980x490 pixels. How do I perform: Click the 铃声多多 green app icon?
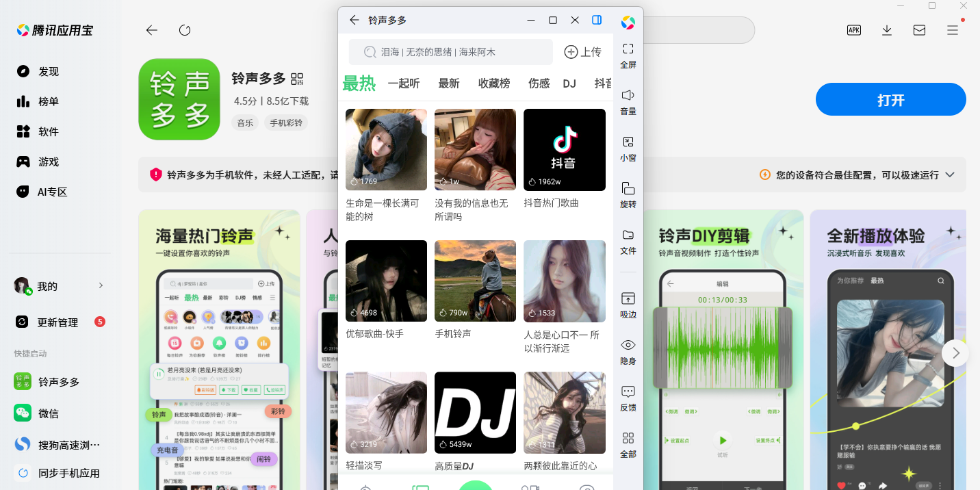click(179, 99)
